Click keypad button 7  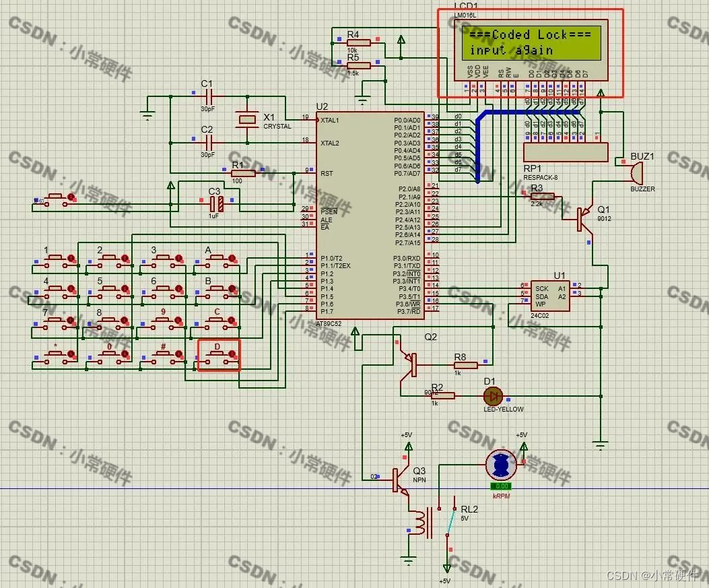pos(56,323)
